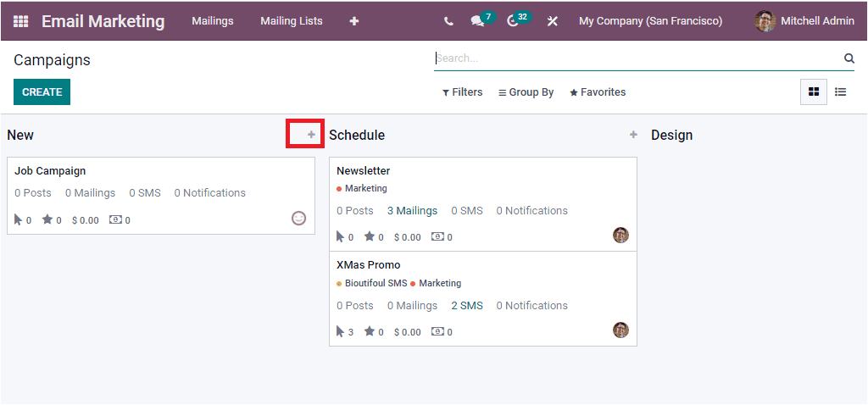Switch to List view

pos(840,92)
